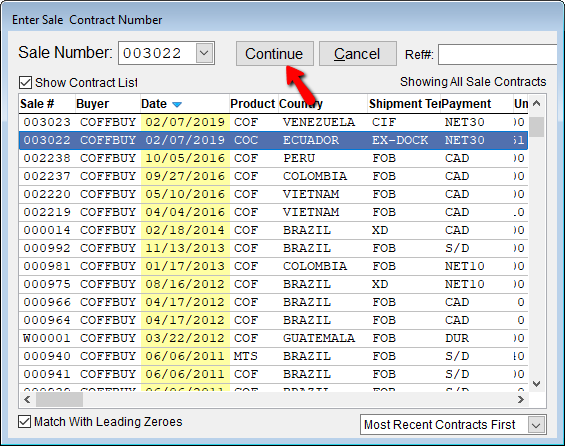Select sale 002220 row
The image size is (565, 446).
pos(273,194)
